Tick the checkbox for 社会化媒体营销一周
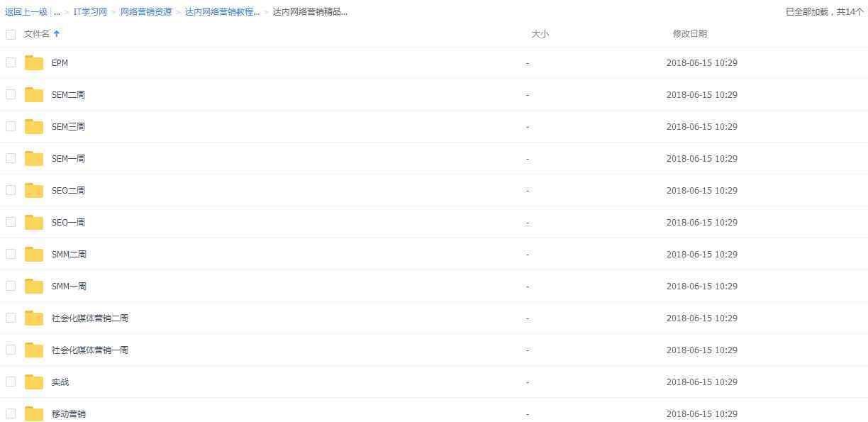Image resolution: width=868 pixels, height=422 pixels. (11, 350)
